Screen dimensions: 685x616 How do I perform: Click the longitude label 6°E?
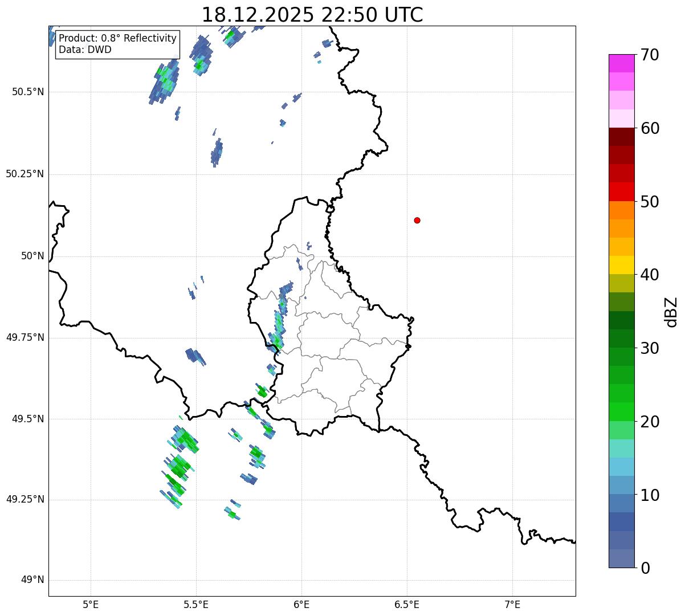pos(301,604)
